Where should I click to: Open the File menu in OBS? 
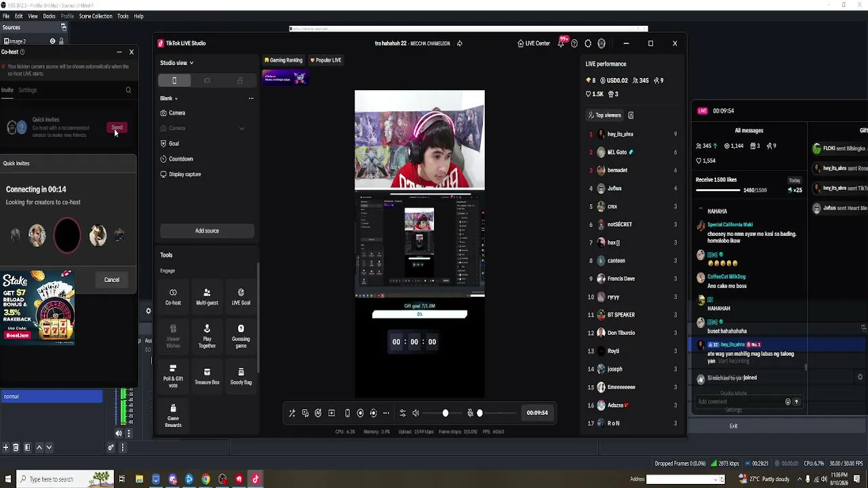tap(6, 16)
